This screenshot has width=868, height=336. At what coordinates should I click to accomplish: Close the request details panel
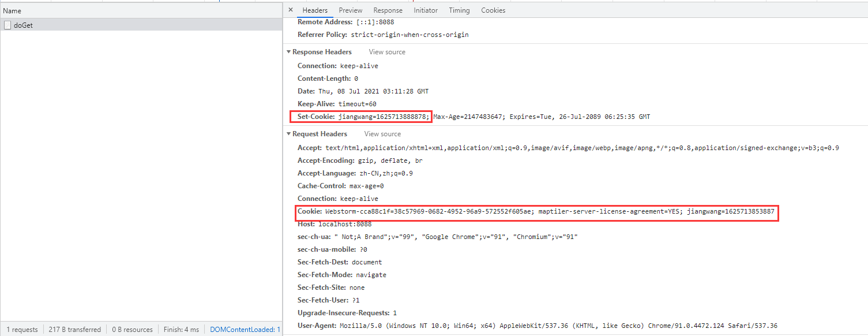(290, 10)
